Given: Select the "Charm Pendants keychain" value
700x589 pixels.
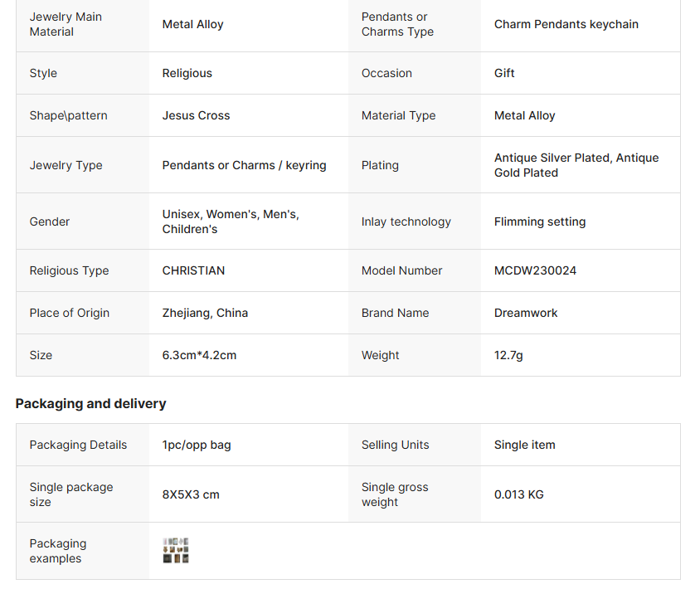Looking at the screenshot, I should click(x=566, y=24).
